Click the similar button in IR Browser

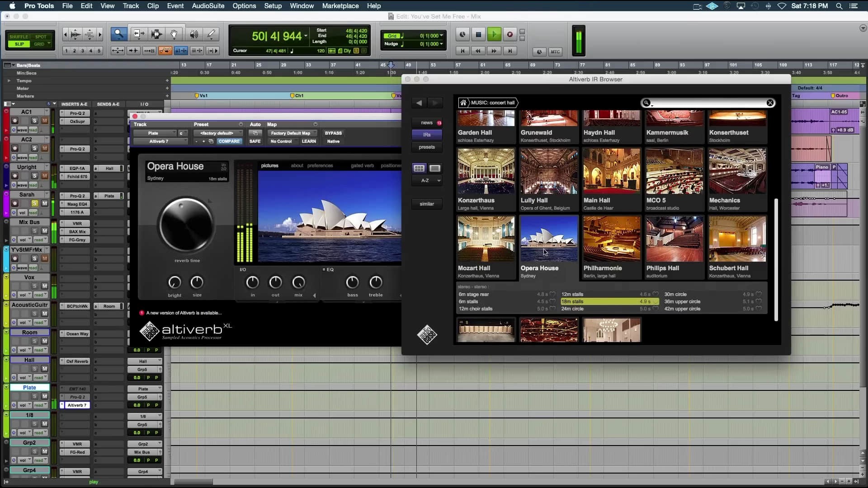coord(427,204)
